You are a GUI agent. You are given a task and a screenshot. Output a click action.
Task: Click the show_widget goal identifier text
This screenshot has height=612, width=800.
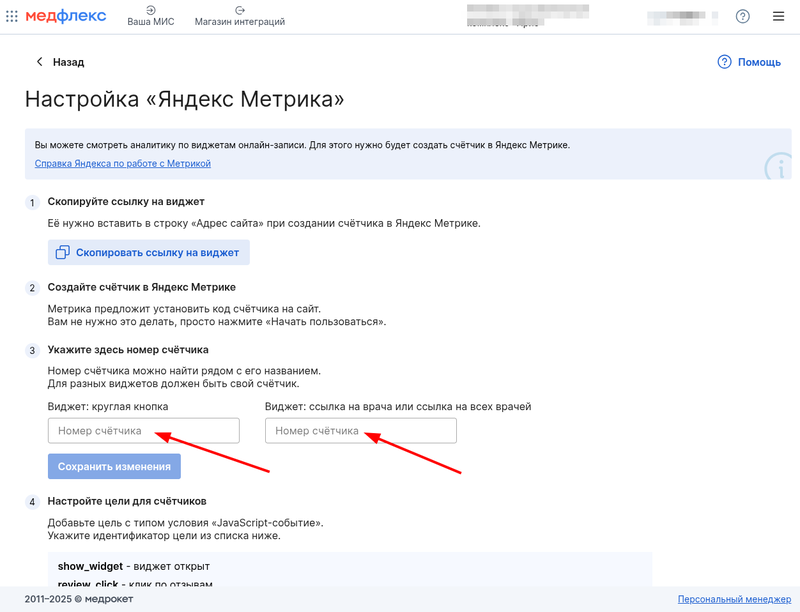click(90, 567)
